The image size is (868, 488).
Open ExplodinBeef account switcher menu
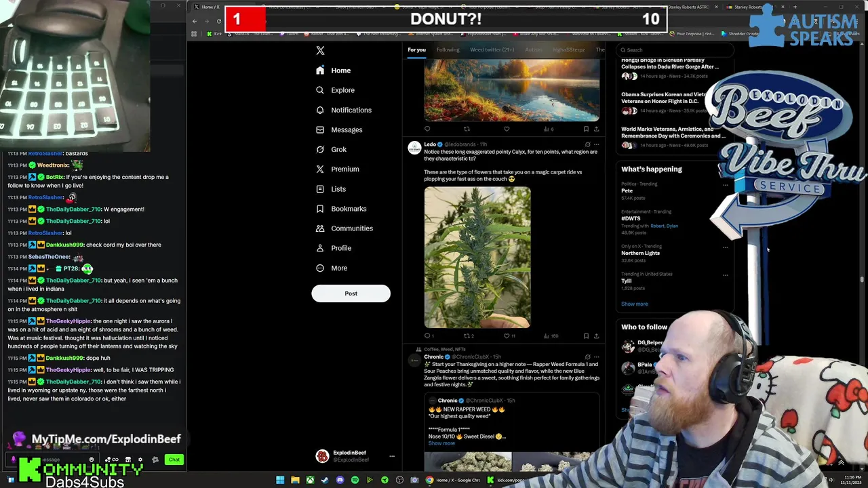click(x=391, y=456)
